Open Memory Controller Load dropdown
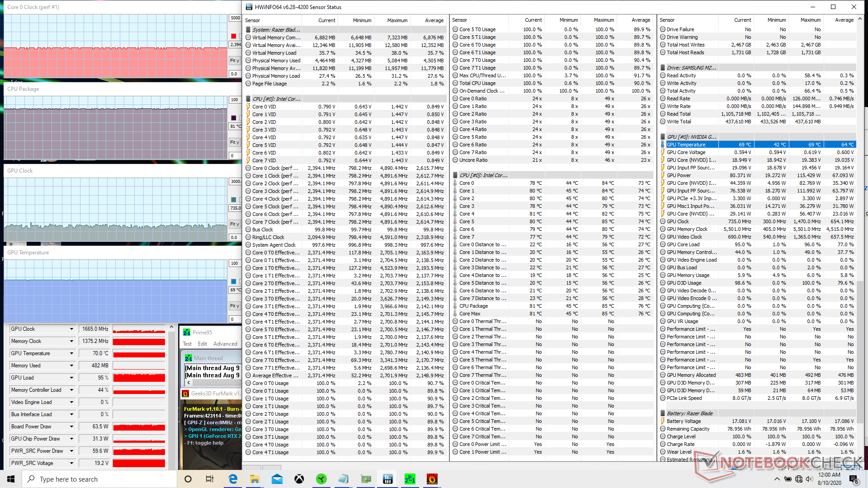Image resolution: width=868 pixels, height=488 pixels. [x=71, y=390]
